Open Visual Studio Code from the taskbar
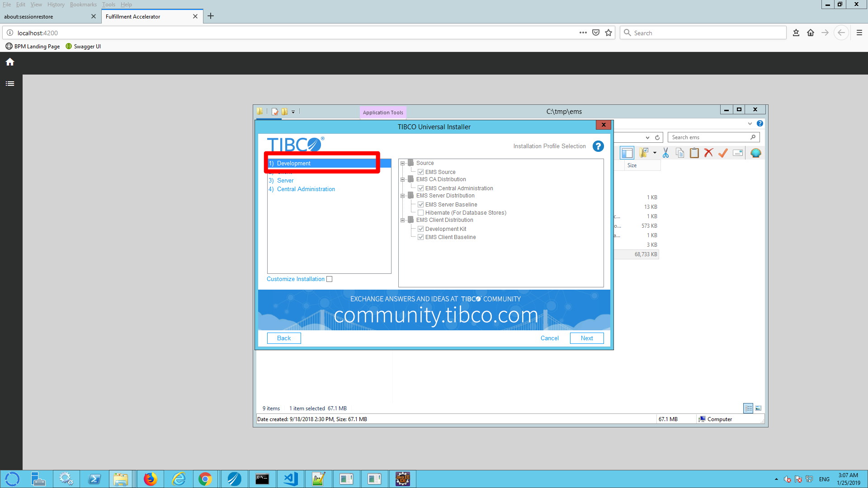Screen dimensions: 868x488 click(x=290, y=479)
